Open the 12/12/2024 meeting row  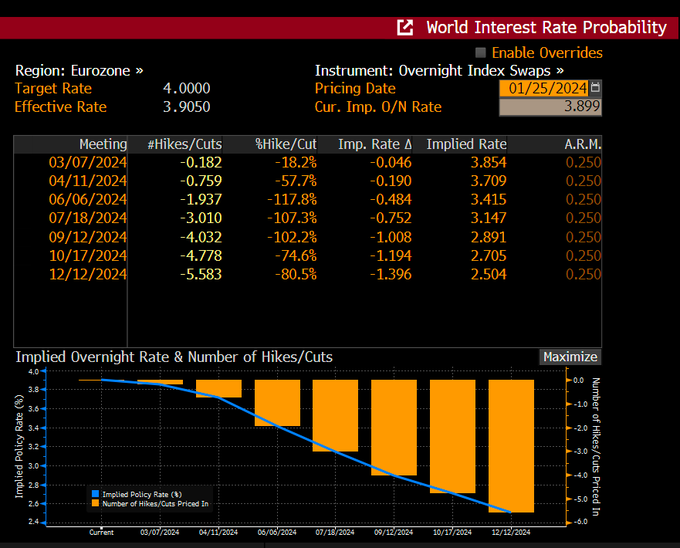[307, 274]
